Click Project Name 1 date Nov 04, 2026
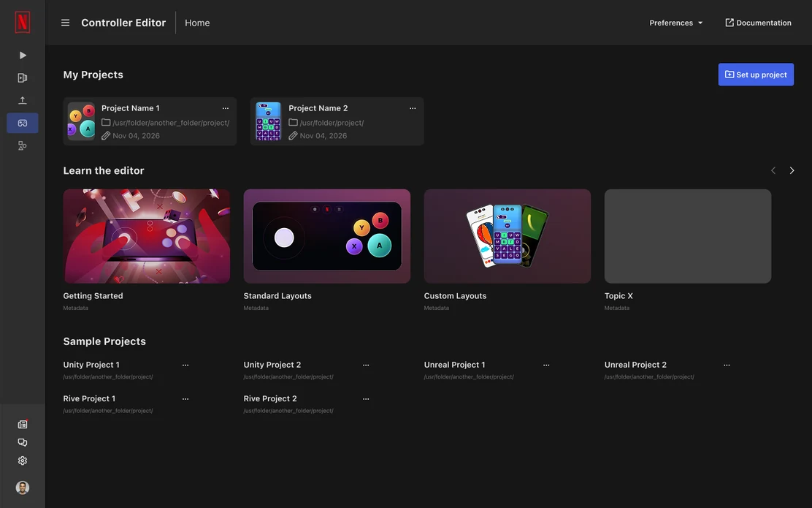Image resolution: width=812 pixels, height=508 pixels. [137, 136]
